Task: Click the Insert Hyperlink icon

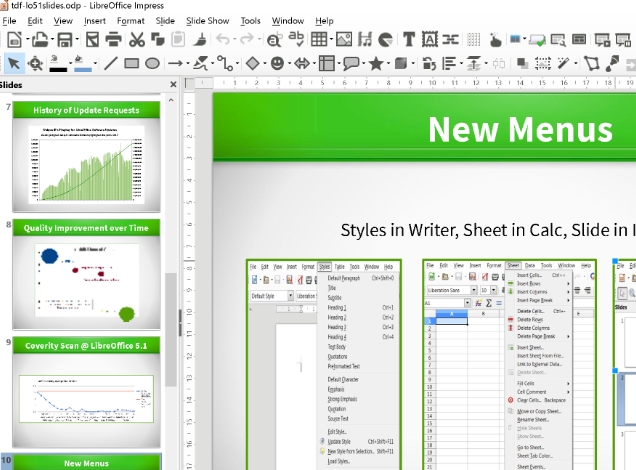Action: tap(450, 40)
